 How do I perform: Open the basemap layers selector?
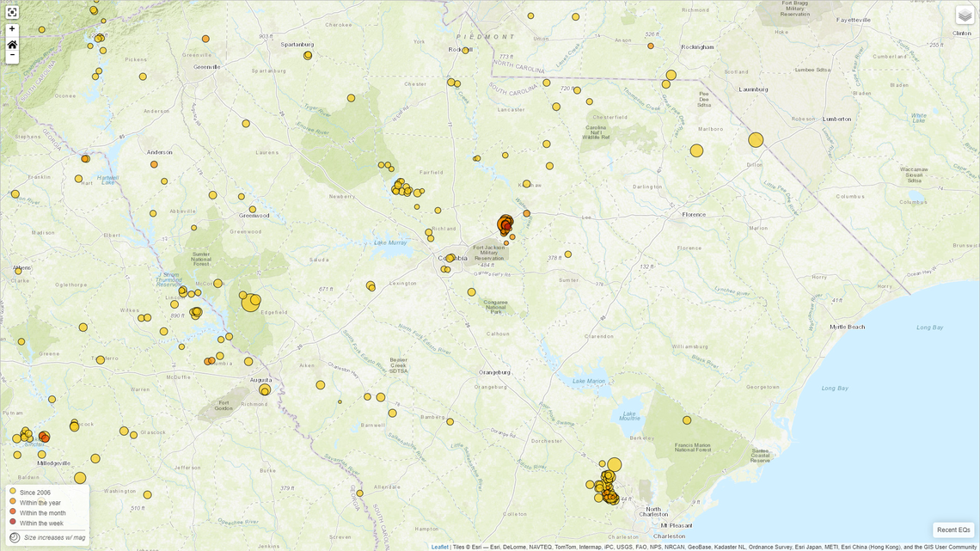coord(963,15)
